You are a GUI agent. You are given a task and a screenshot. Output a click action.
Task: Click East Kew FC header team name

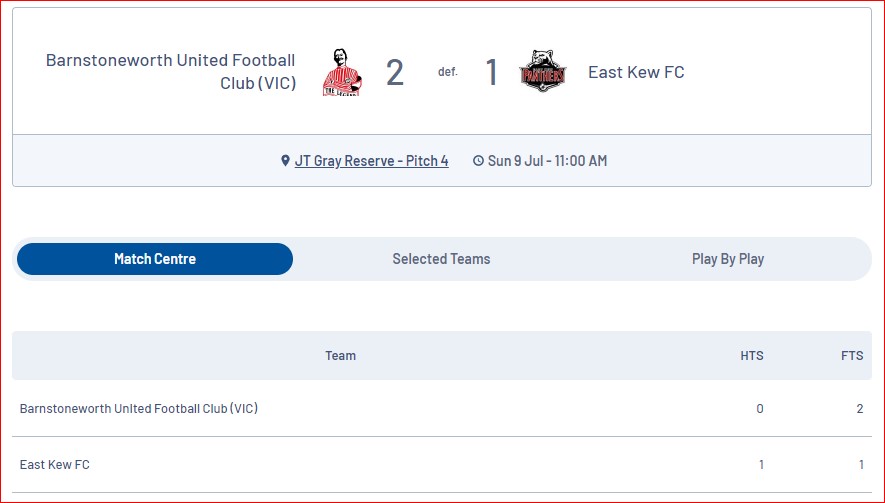click(x=636, y=72)
